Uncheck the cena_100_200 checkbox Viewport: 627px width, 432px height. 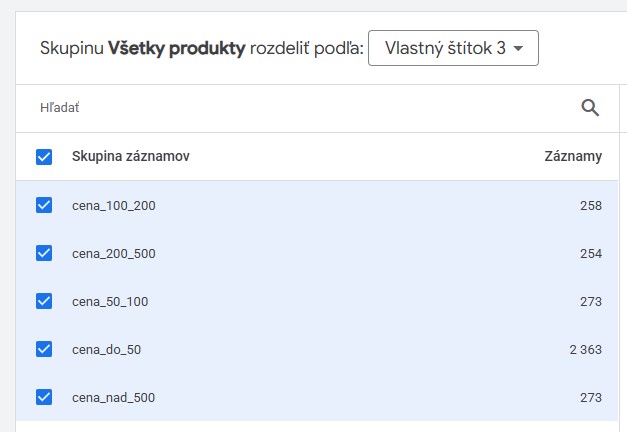pos(44,205)
